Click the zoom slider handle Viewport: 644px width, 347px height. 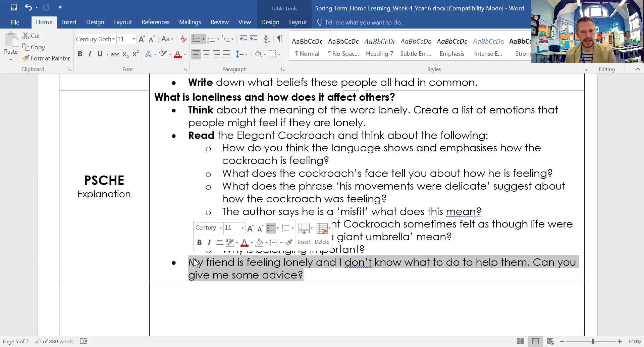tap(593, 341)
